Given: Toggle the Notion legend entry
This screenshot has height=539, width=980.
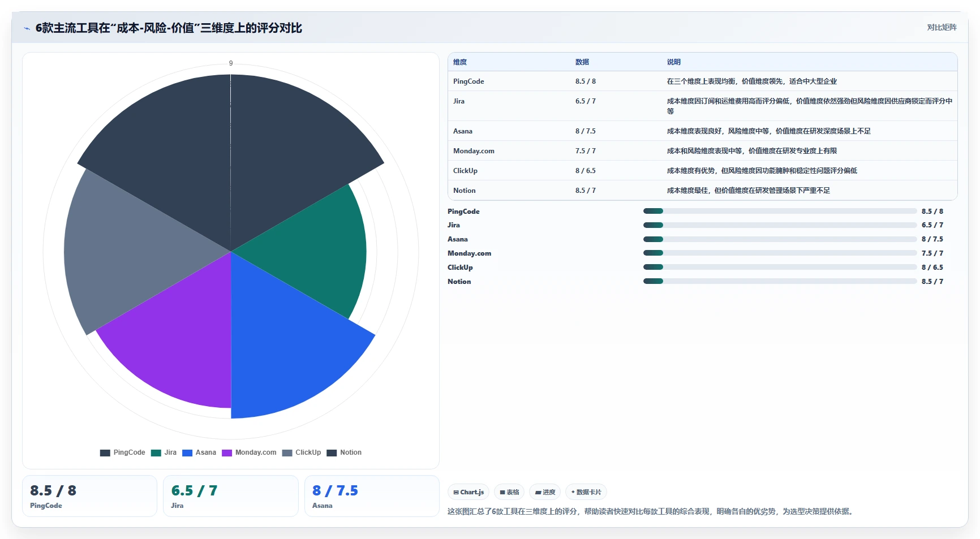Looking at the screenshot, I should pyautogui.click(x=345, y=452).
